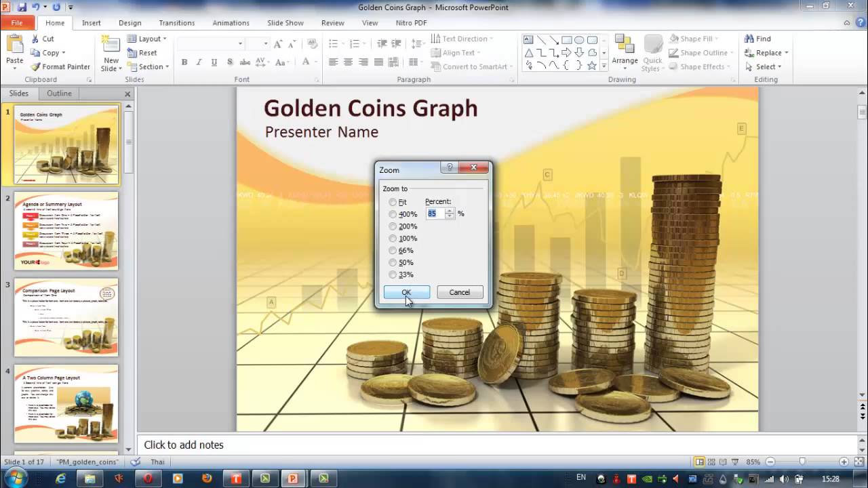Click the Windows Start button
Viewport: 868px width, 488px height.
15,478
